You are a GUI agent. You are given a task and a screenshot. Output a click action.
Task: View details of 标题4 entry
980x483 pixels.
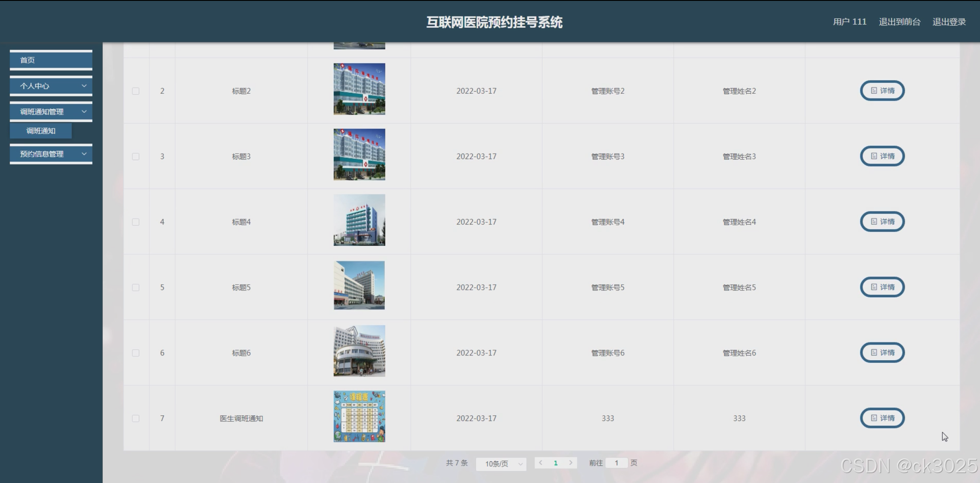pos(882,222)
